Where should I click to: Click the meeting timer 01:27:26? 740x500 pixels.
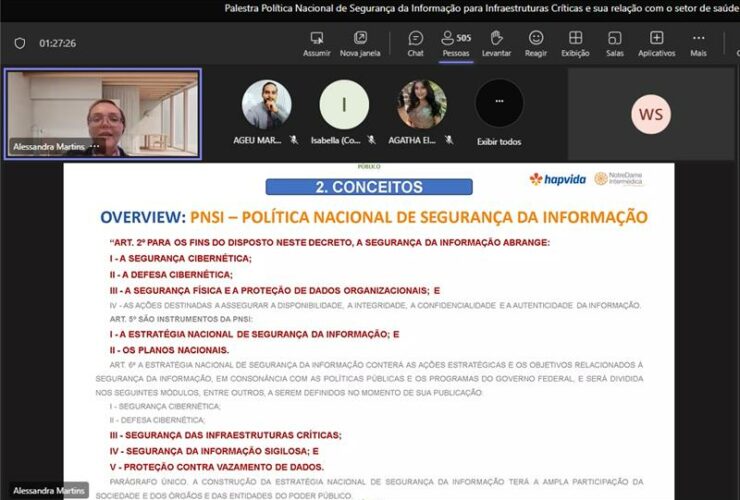click(x=57, y=44)
